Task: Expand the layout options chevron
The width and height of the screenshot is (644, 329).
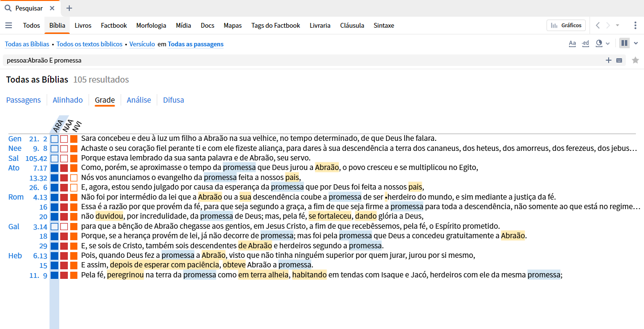Action: tap(636, 43)
